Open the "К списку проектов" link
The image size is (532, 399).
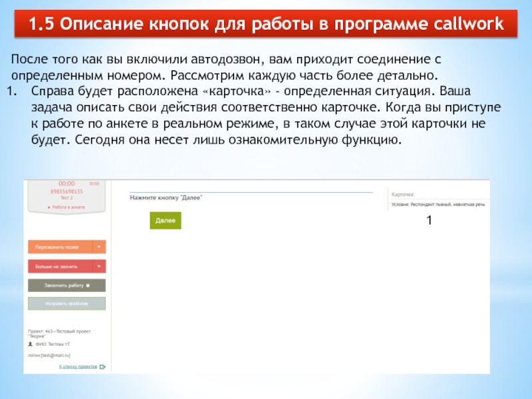point(78,366)
